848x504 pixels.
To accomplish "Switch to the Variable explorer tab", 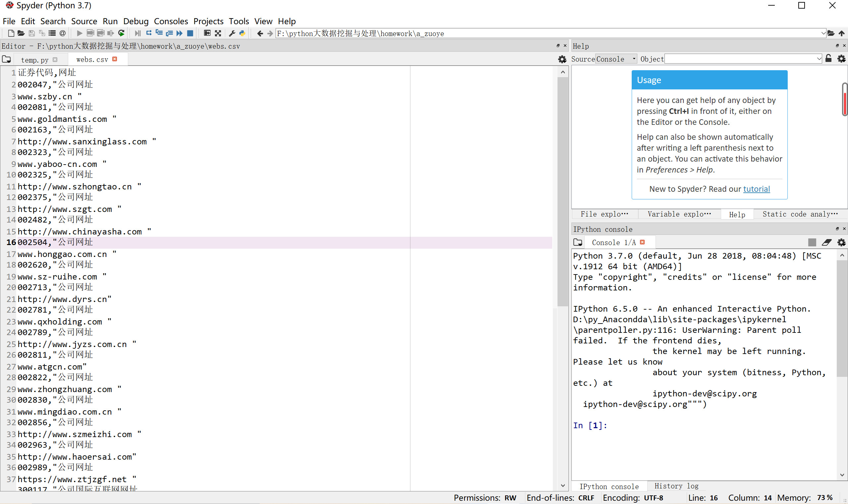I will [679, 214].
